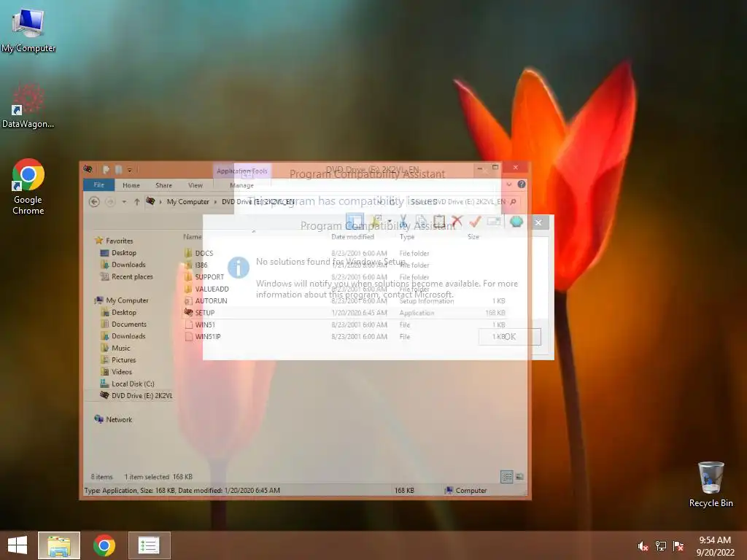Open the Windows Start button
The height and width of the screenshot is (560, 747).
pyautogui.click(x=18, y=545)
